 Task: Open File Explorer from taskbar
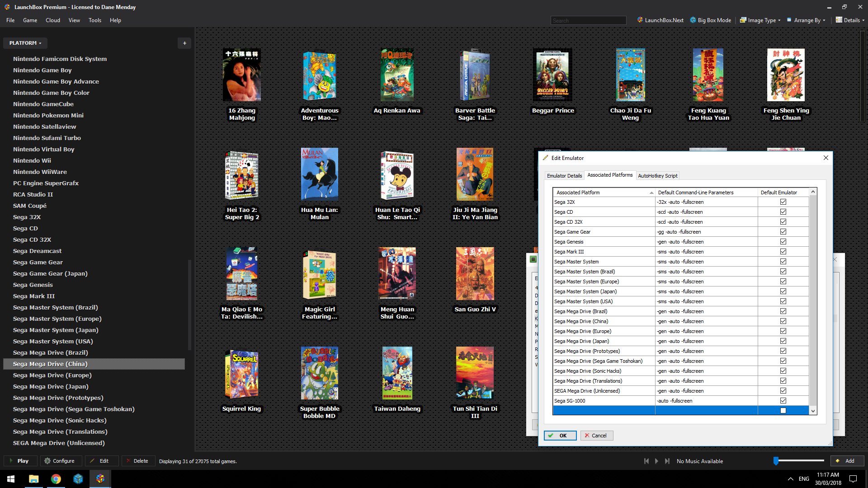pyautogui.click(x=34, y=479)
